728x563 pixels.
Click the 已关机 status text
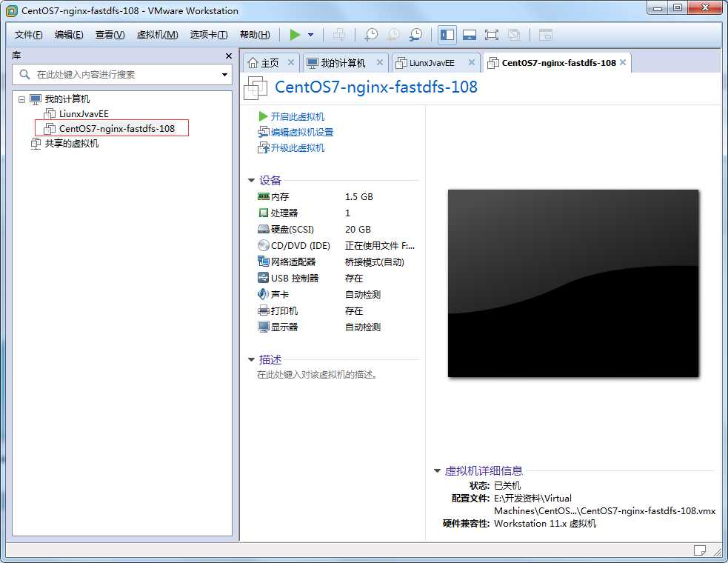pos(507,486)
